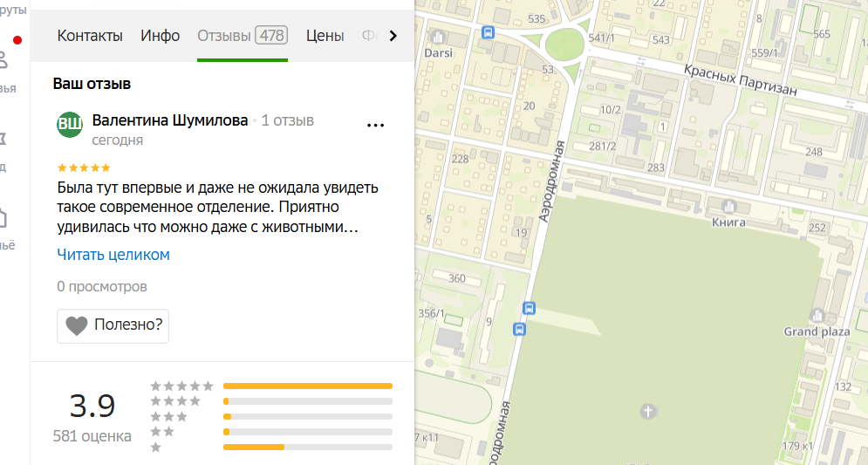
Task: Click the сегодня review date
Action: point(118,140)
